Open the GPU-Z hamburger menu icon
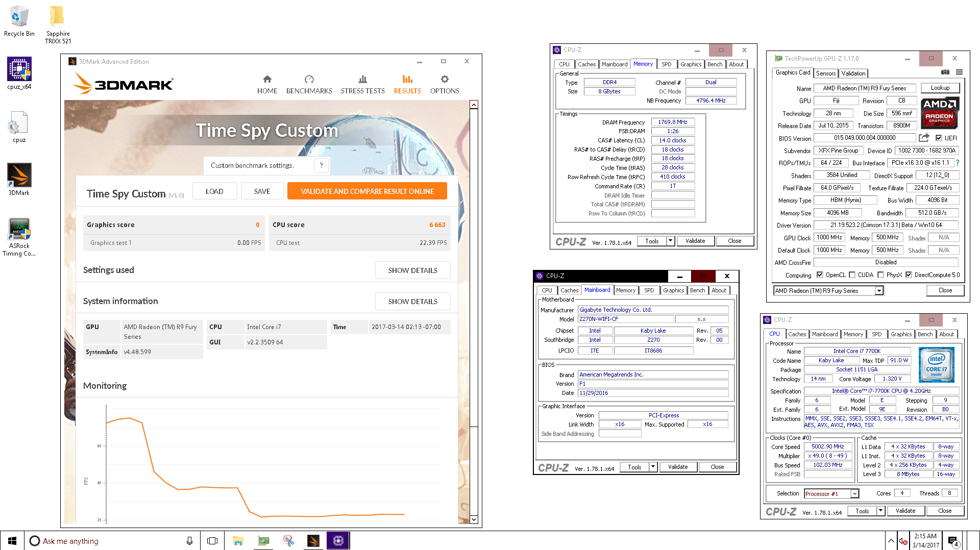 [960, 72]
